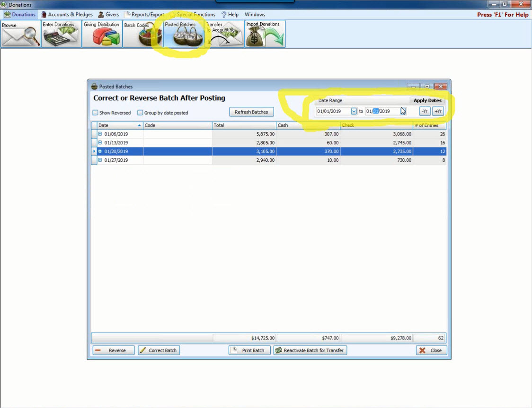Click the Transfer To Accounting icon
Image resolution: width=532 pixels, height=408 pixels.
point(224,34)
